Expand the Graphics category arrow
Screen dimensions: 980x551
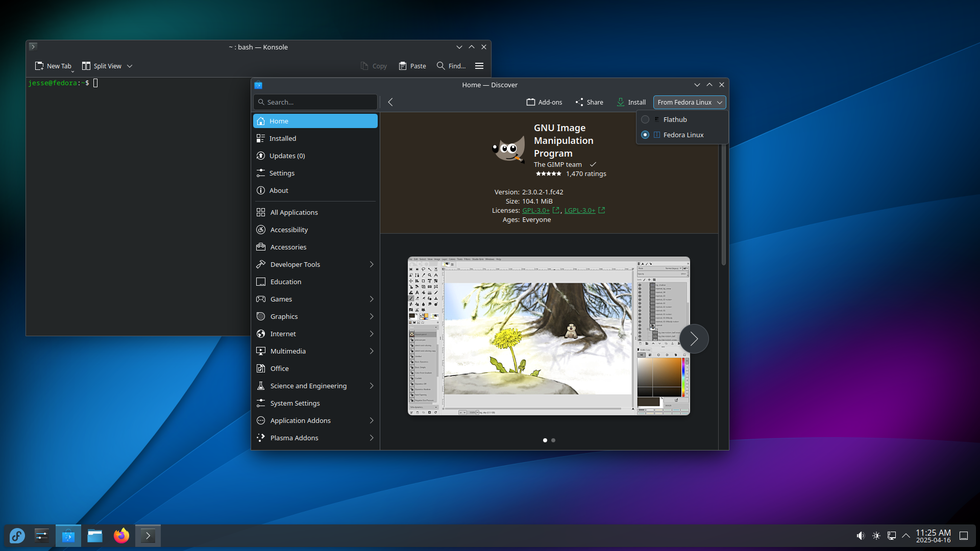tap(372, 316)
